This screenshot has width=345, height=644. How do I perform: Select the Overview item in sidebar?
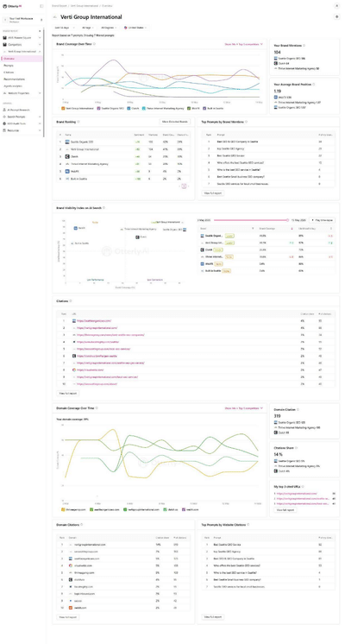pos(22,59)
